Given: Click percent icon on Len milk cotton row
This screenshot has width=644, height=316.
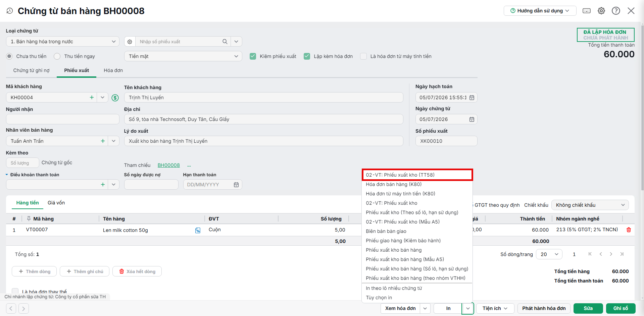Looking at the screenshot, I should pos(198,230).
